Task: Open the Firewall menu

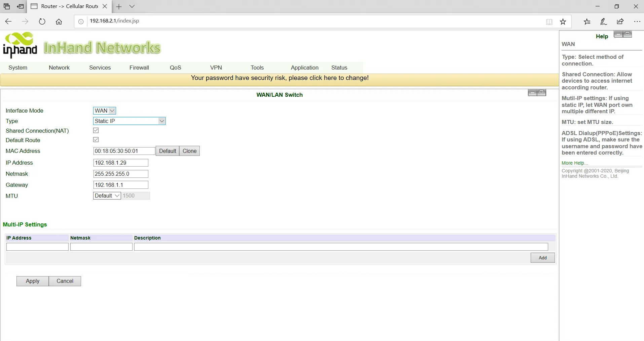Action: pyautogui.click(x=139, y=68)
